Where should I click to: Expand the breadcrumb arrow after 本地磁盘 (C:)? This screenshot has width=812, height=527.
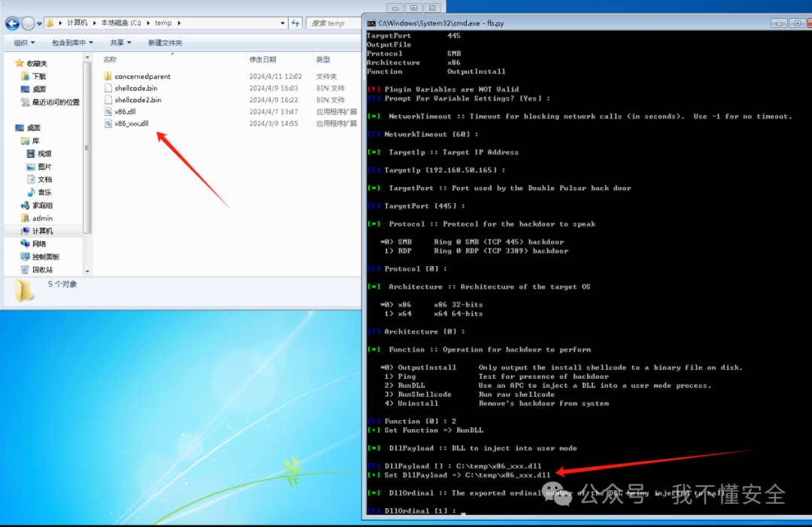[x=148, y=23]
